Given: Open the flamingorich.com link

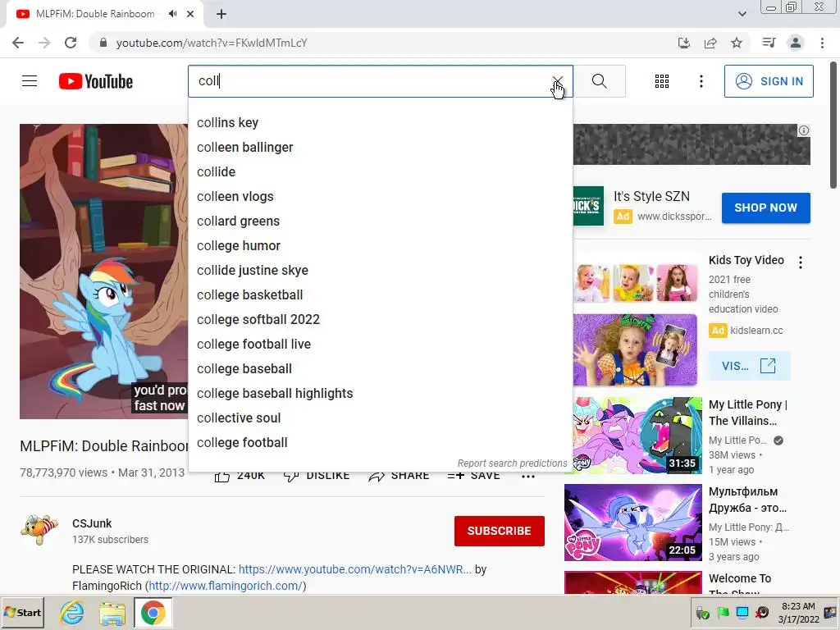Looking at the screenshot, I should [225, 586].
